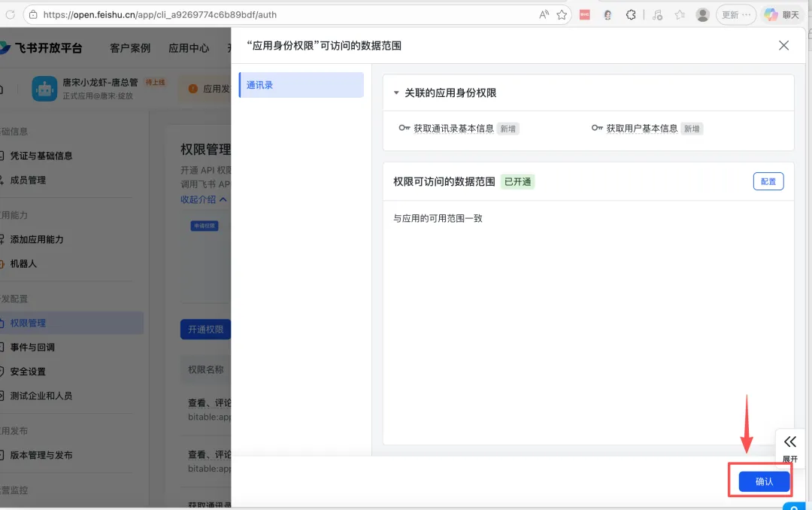
Task: Click the music note toolbar icon
Action: pyautogui.click(x=657, y=14)
